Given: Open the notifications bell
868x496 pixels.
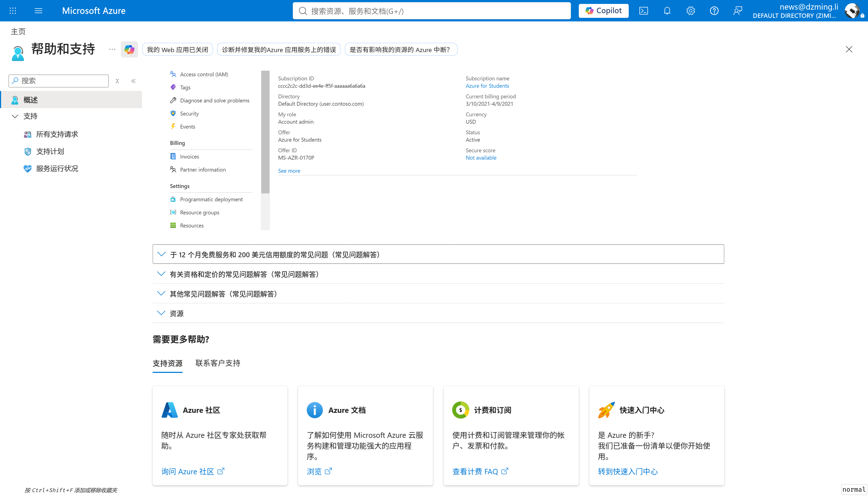Looking at the screenshot, I should (x=667, y=11).
